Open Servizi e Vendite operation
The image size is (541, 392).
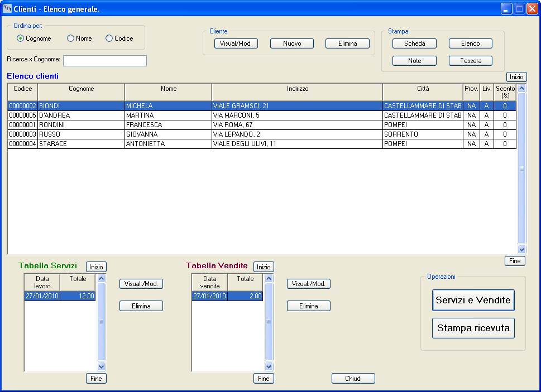point(473,300)
